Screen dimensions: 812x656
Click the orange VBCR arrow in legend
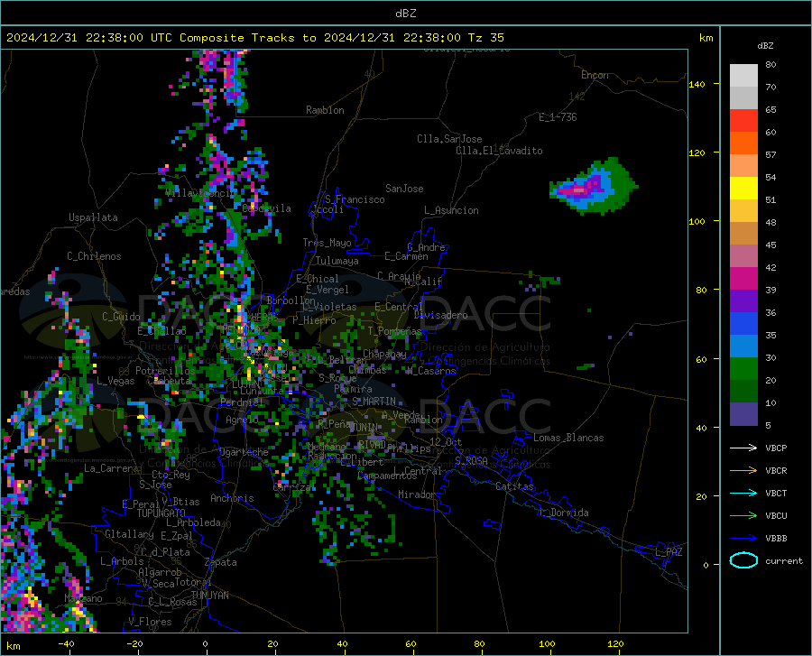click(x=743, y=471)
